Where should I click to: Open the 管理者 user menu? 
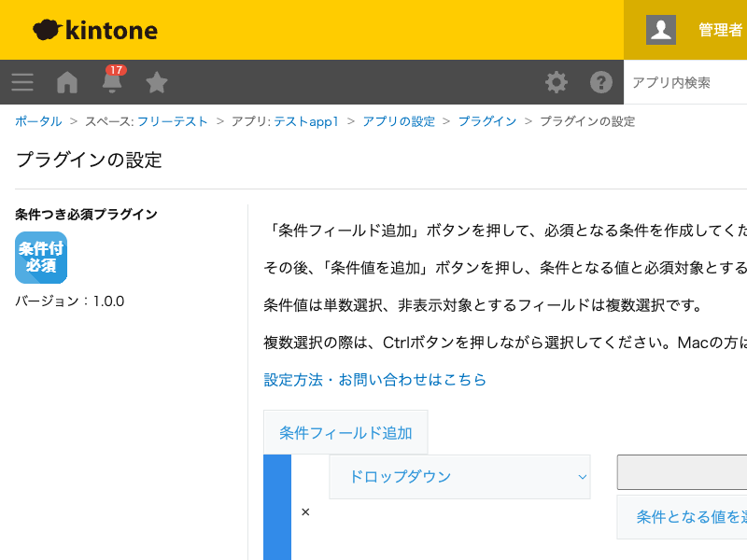click(x=720, y=30)
